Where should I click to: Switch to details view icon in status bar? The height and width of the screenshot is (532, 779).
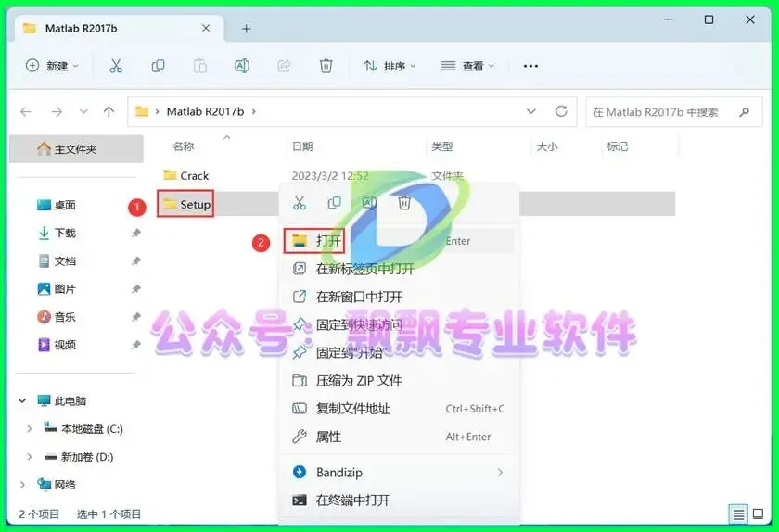click(x=739, y=514)
